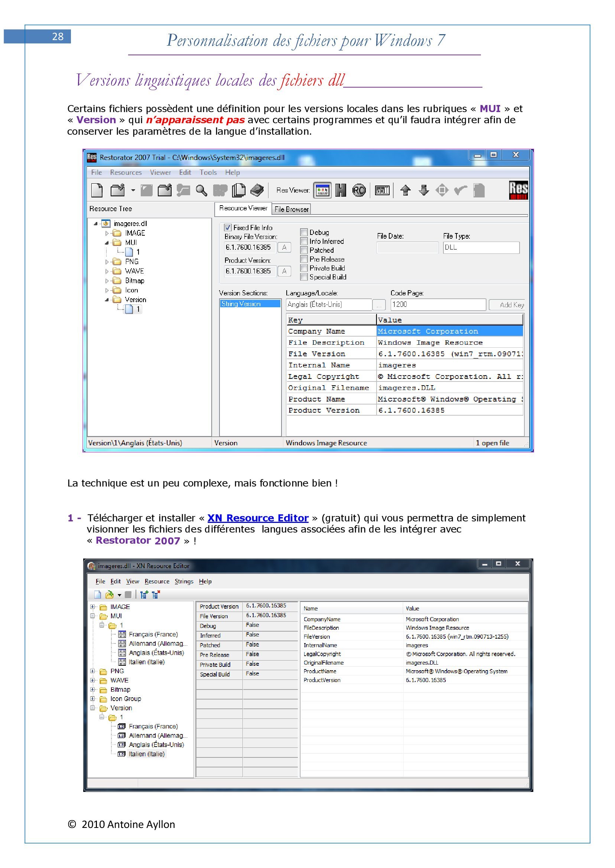Image resolution: width=615 pixels, height=868 pixels.
Task: Click the ellipsis button next to Language/Locale
Action: click(x=379, y=305)
